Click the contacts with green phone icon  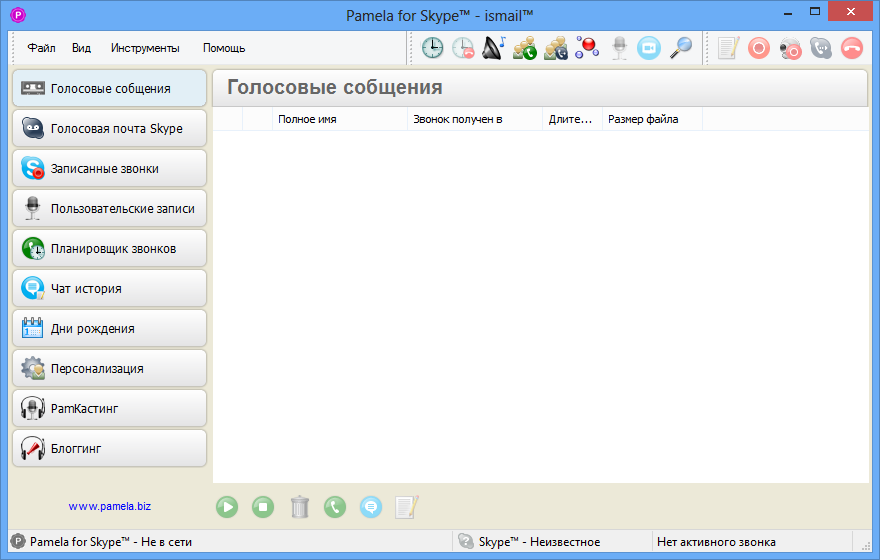[525, 48]
